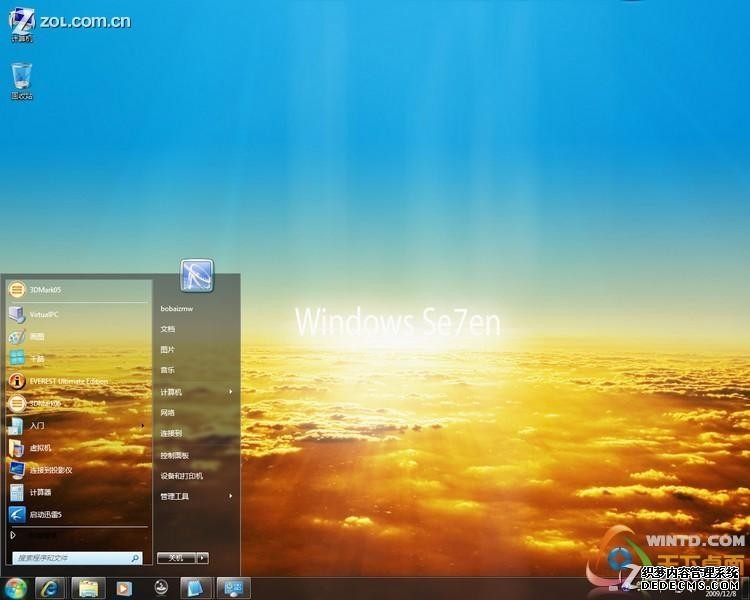Open 连接到投影仪 (Connect to Projector)

(x=50, y=469)
